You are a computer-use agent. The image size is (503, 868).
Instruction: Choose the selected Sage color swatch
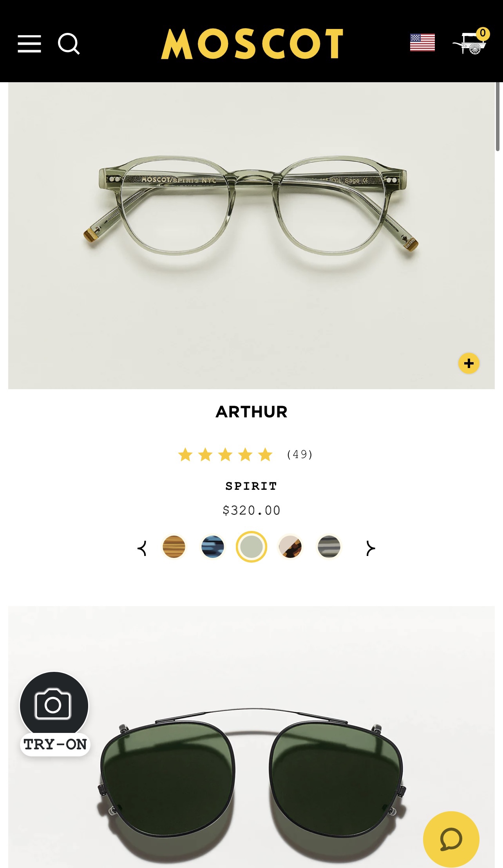click(251, 547)
